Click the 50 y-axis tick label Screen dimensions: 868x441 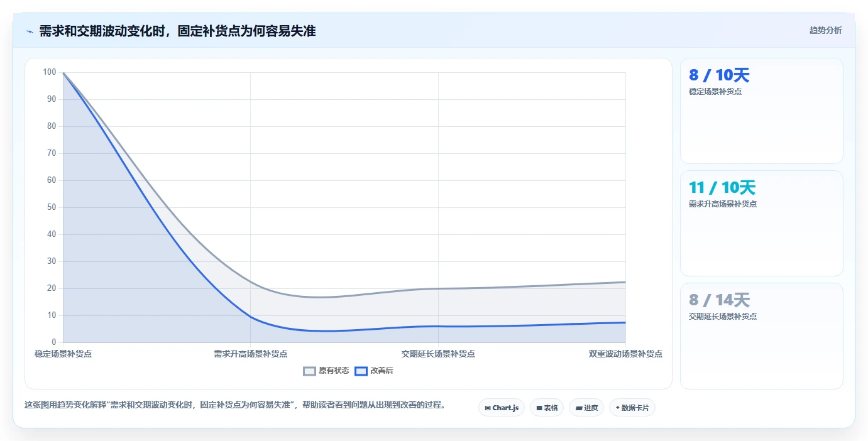tap(52, 207)
